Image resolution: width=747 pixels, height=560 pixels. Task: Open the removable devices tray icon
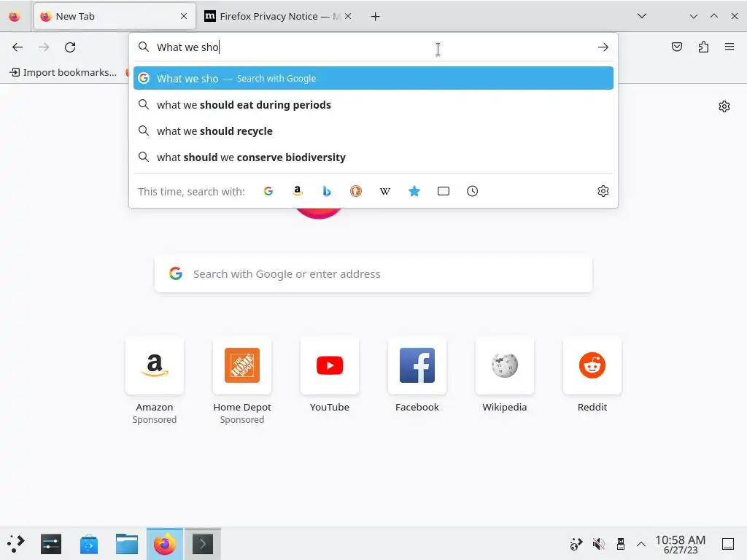tap(620, 544)
